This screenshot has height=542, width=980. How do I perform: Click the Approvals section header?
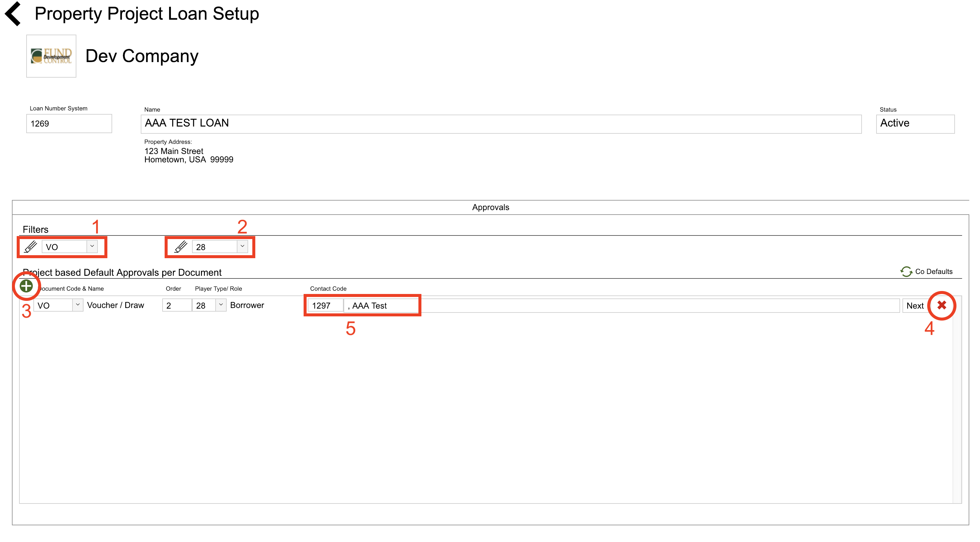point(490,207)
